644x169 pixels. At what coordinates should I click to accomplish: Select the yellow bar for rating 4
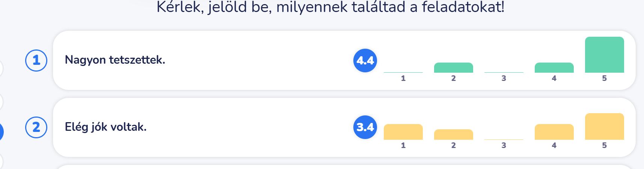554,132
